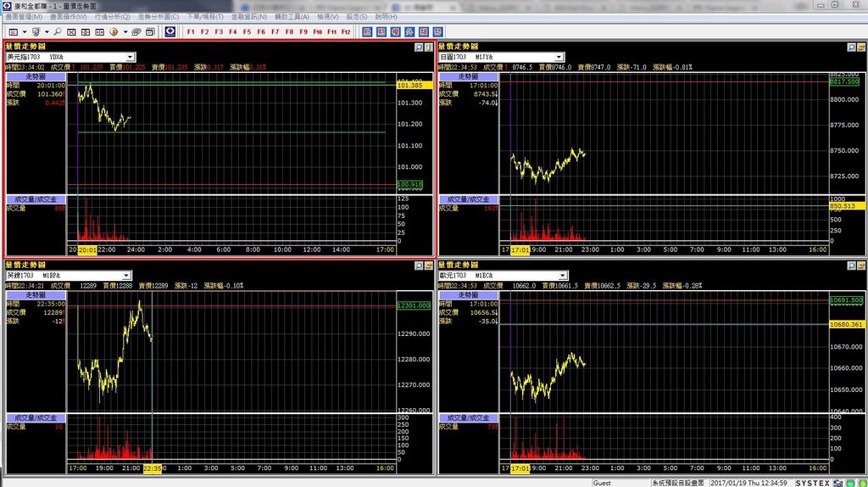Screen dimensions: 868x487
Task: Click the F2 shortcut button
Action: pyautogui.click(x=205, y=32)
